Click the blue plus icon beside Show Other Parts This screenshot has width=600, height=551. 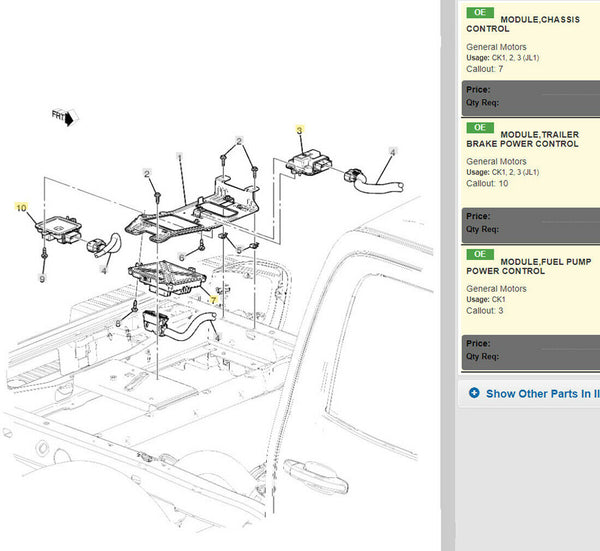pyautogui.click(x=474, y=393)
